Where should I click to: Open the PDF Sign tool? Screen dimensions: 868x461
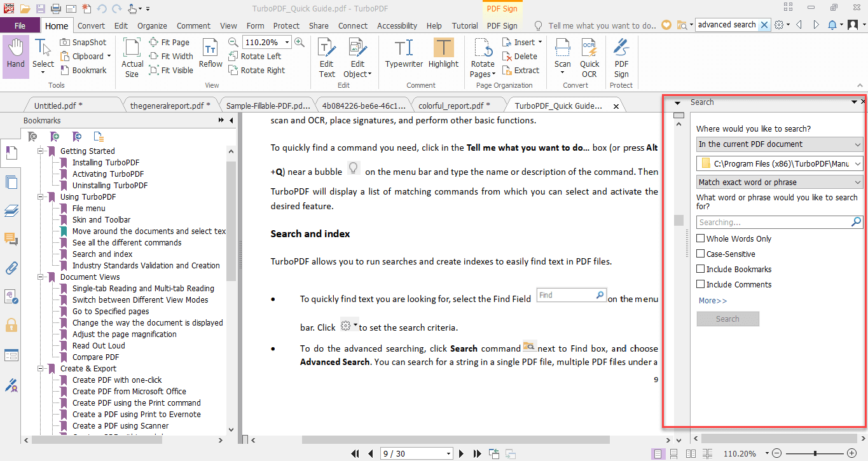(x=621, y=57)
